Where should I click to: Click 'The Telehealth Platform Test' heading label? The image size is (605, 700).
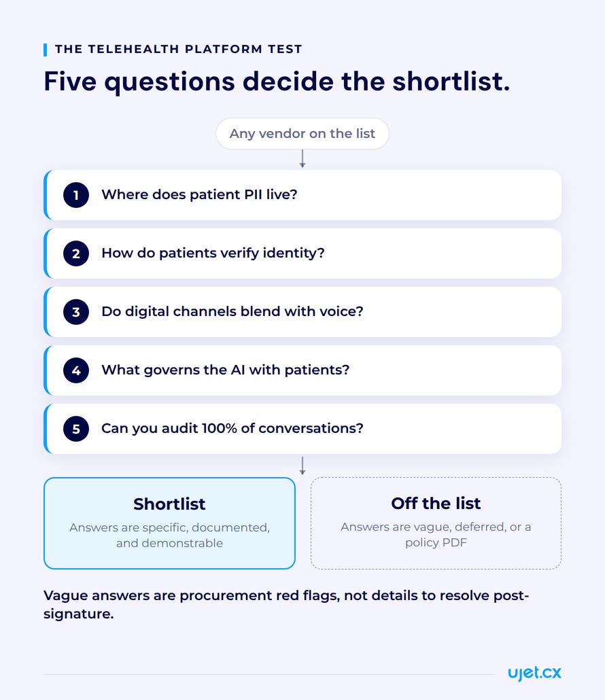point(178,49)
